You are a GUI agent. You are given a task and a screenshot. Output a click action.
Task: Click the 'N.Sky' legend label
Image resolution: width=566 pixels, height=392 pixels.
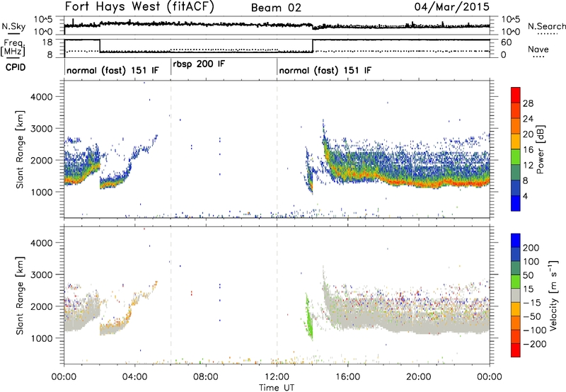[x=13, y=26]
